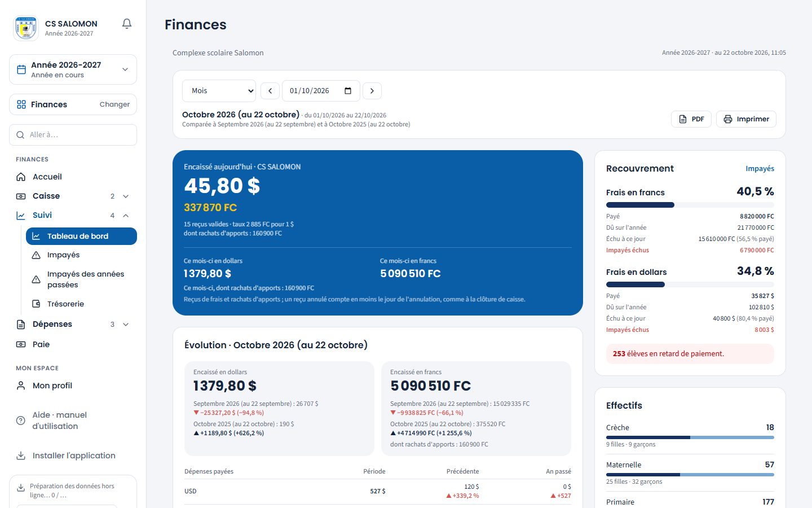The height and width of the screenshot is (508, 812).
Task: Click the Impayés warning triangle icon
Action: coord(36,255)
